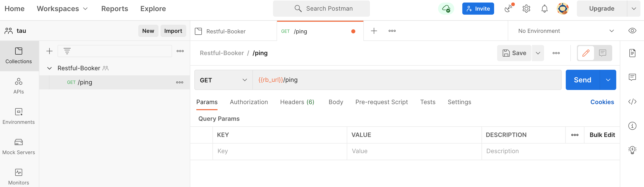Select the Headers (6) tab

(x=297, y=102)
